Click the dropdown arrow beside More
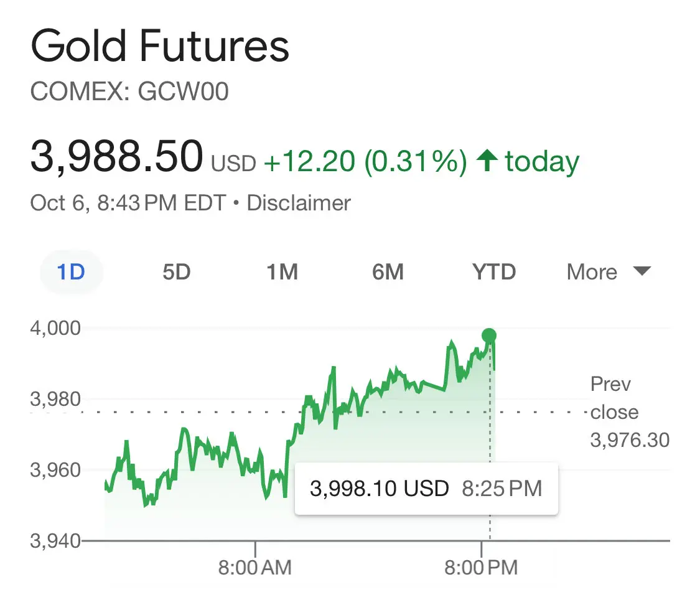 (642, 271)
